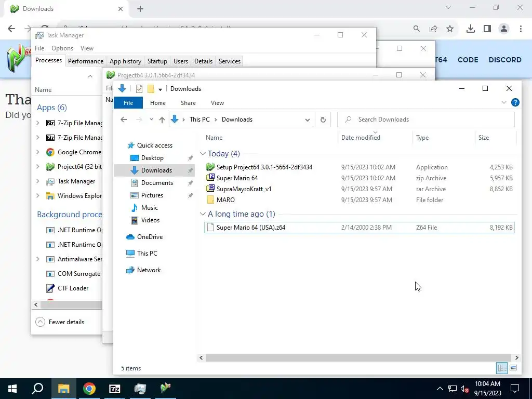This screenshot has width=532, height=399.
Task: Sort files by Size column
Action: (484, 137)
